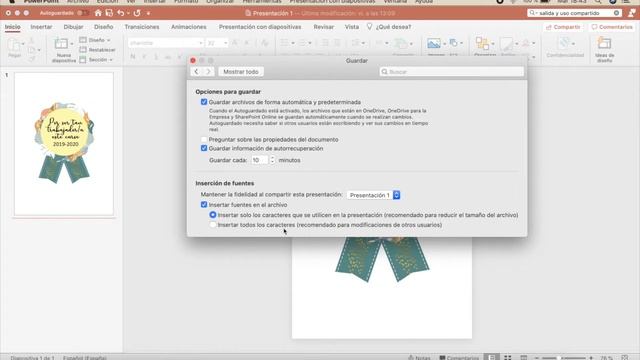Click the Nueva diapositiva icon
Screen dimensions: 640x360
click(x=61, y=43)
